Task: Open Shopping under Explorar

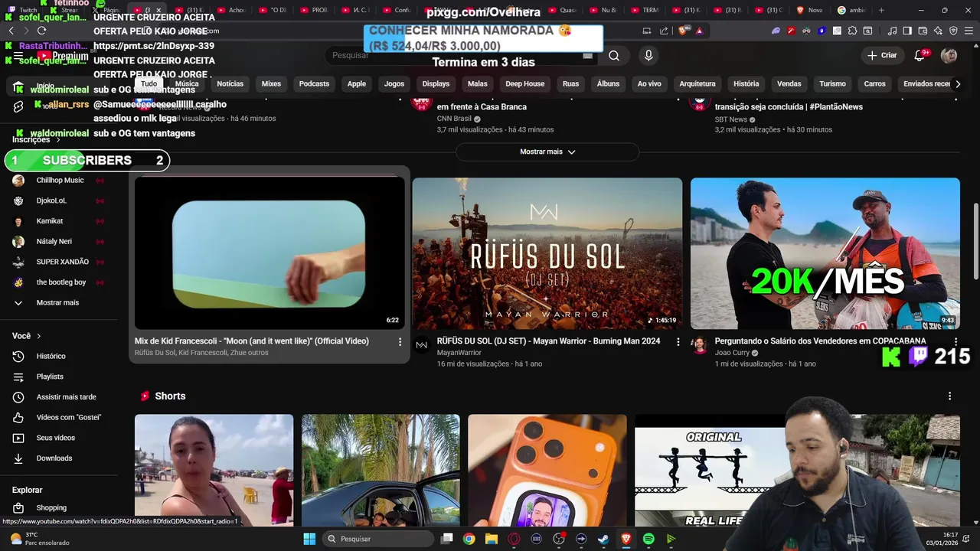Action: tap(51, 507)
